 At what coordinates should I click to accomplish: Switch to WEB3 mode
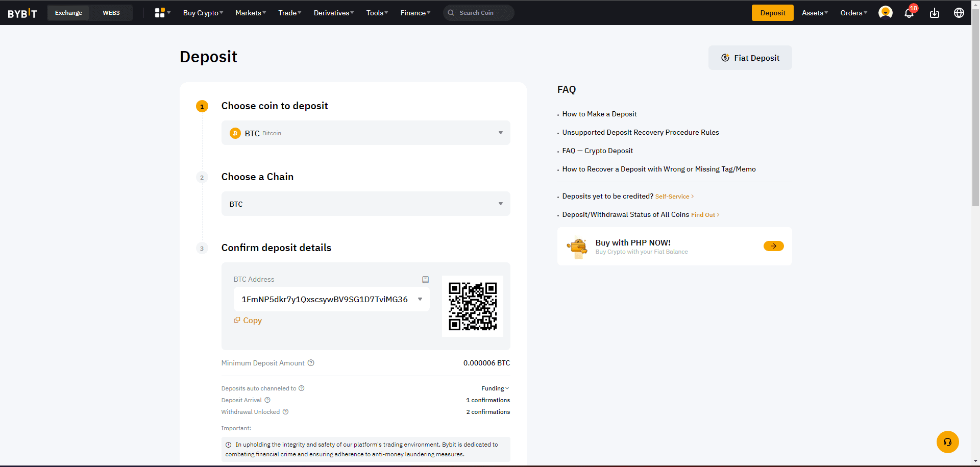[x=111, y=13]
